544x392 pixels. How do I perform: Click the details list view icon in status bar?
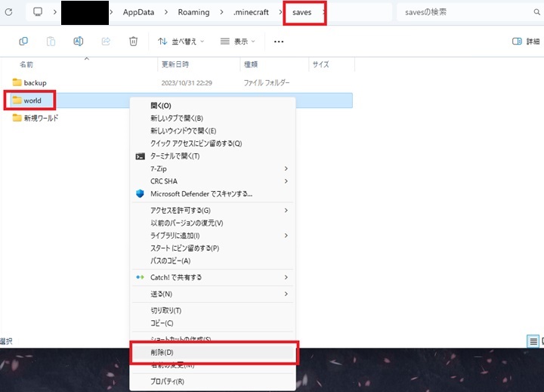coord(533,341)
